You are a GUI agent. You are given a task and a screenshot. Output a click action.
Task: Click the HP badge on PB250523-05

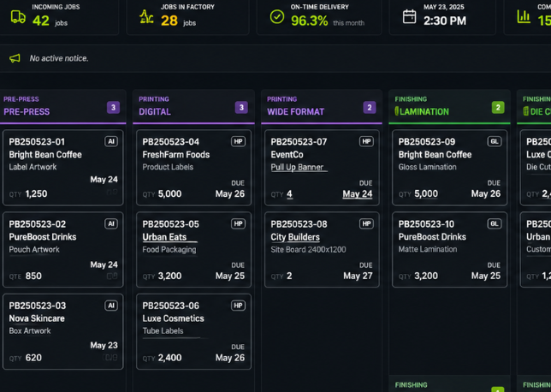(238, 224)
